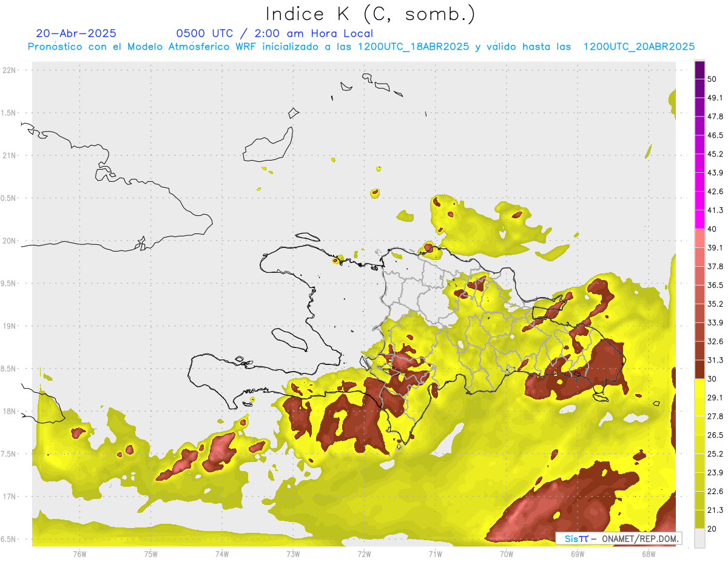Screen dimensions: 728x562
Task: Click the '7.5N' latitude label
Action: pyautogui.click(x=9, y=453)
